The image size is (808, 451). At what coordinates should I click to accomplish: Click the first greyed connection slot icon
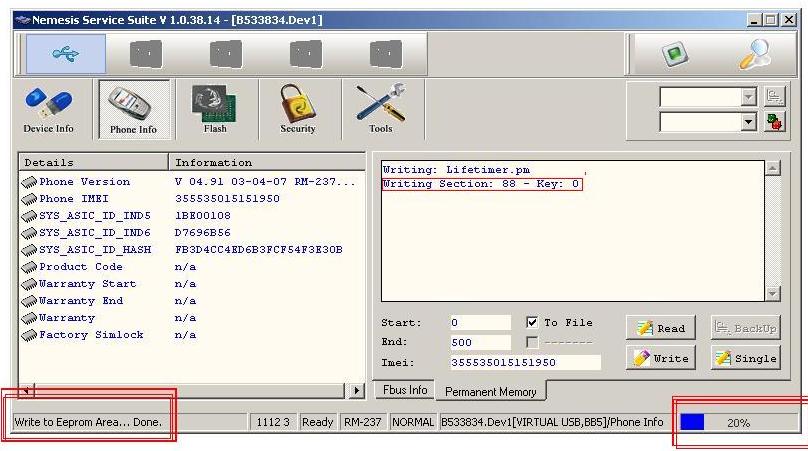coord(146,54)
